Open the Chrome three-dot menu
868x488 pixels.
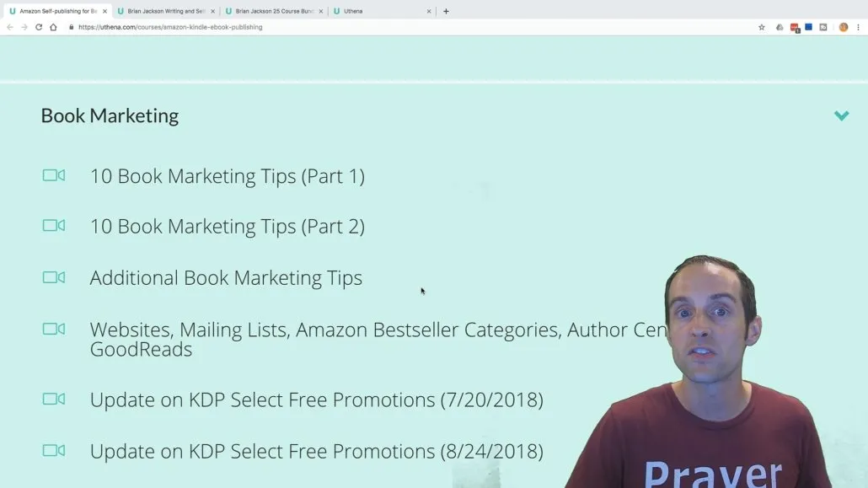point(859,27)
